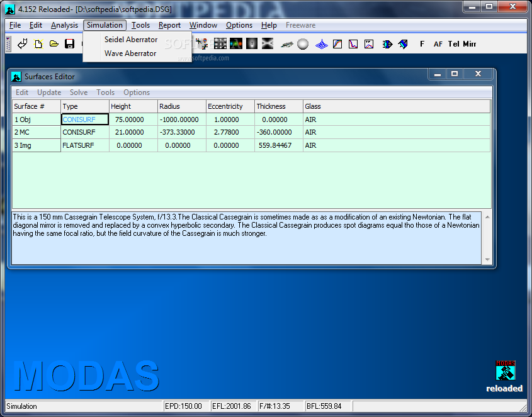Click the F toolbar button
The image size is (532, 417).
point(422,44)
